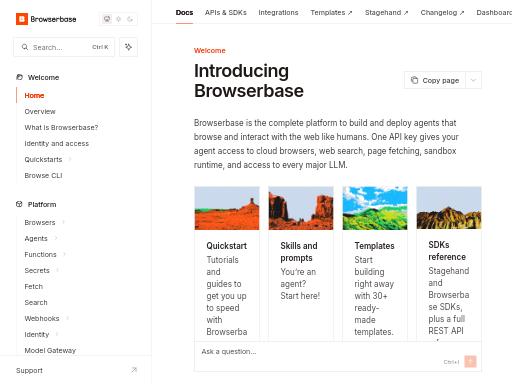Image resolution: width=512 pixels, height=384 pixels.
Task: Open the Support link
Action: coord(29,370)
